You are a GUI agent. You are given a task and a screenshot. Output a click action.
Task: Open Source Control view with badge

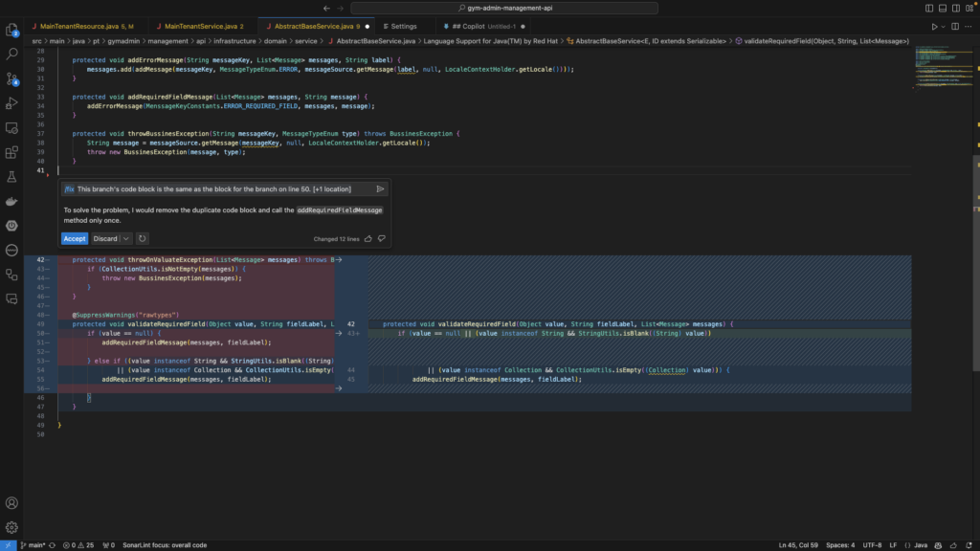(x=11, y=78)
